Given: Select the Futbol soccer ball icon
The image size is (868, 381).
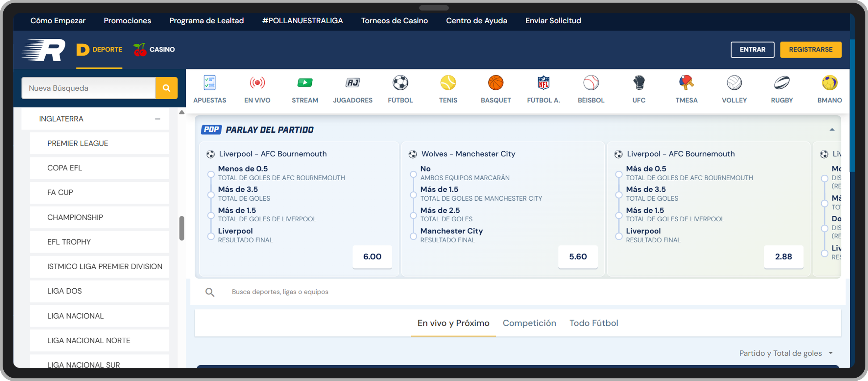Looking at the screenshot, I should pos(400,83).
